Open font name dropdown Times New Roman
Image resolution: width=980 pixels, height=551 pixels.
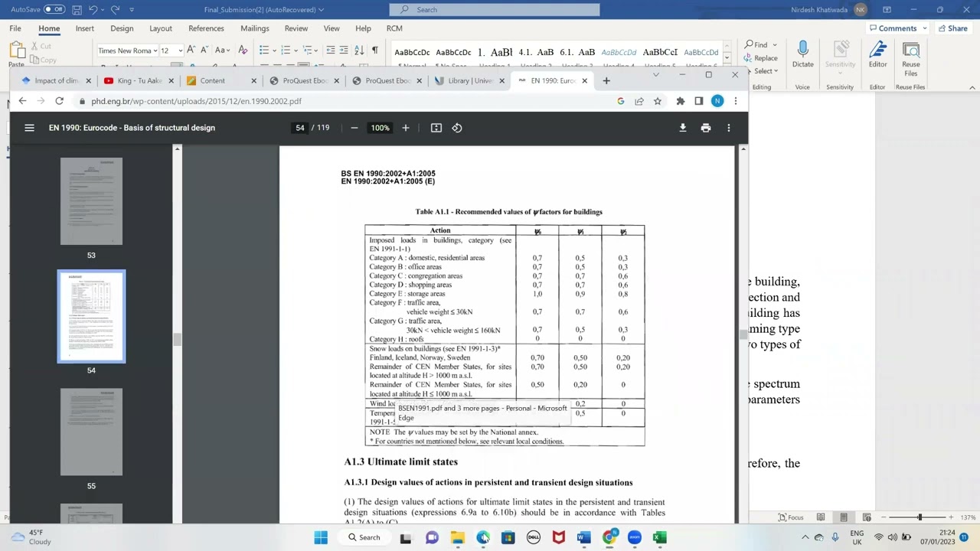click(x=155, y=51)
